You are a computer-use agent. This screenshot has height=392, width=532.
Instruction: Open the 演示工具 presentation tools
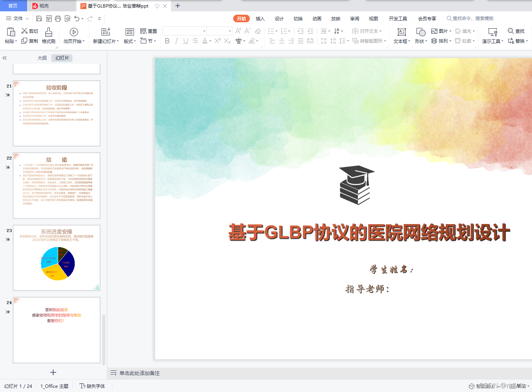[x=491, y=36]
